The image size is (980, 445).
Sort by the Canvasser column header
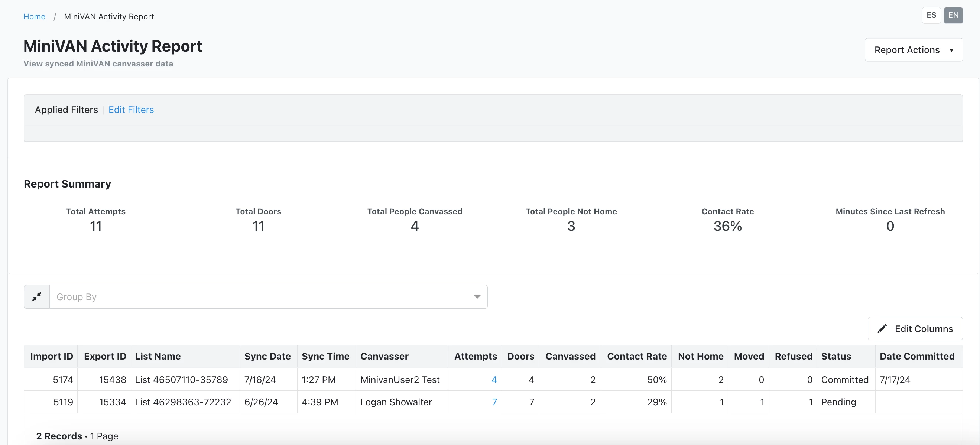[x=384, y=356]
